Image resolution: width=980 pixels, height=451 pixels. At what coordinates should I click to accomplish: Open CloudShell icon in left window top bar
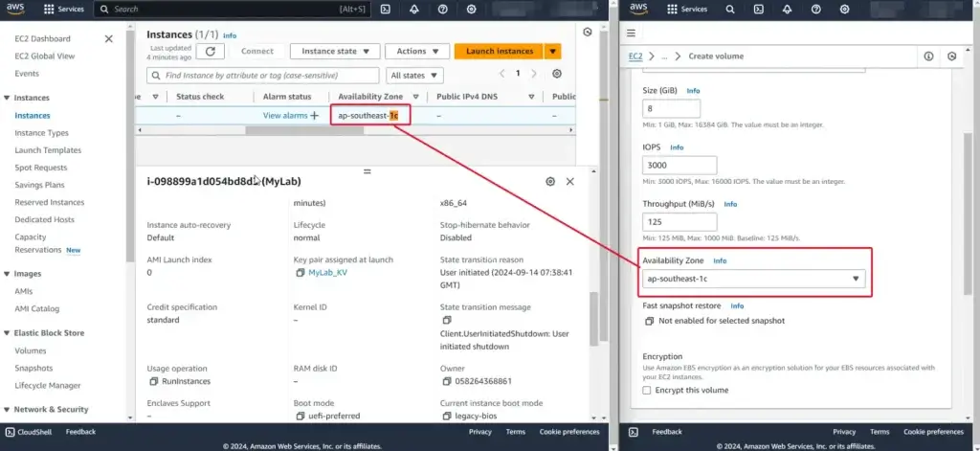pyautogui.click(x=387, y=10)
